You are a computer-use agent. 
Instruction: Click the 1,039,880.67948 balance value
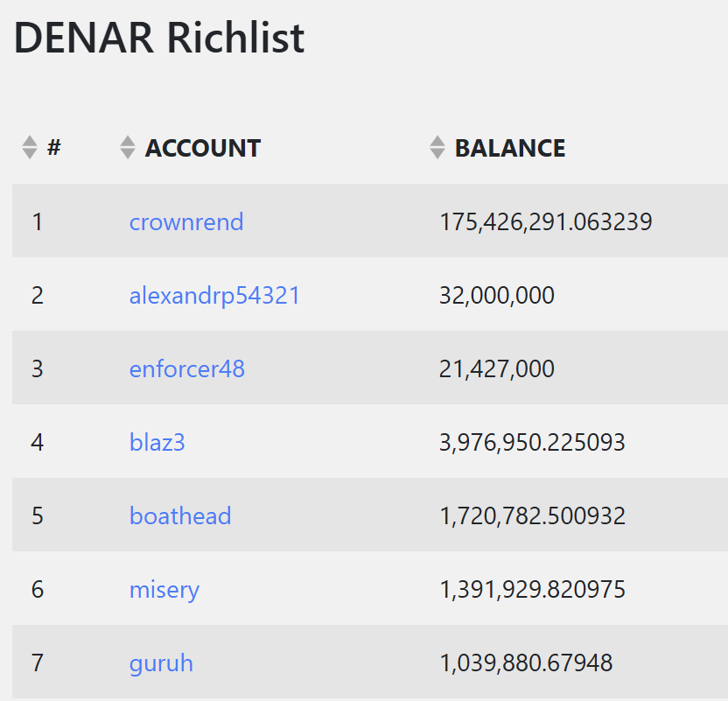coord(526,663)
